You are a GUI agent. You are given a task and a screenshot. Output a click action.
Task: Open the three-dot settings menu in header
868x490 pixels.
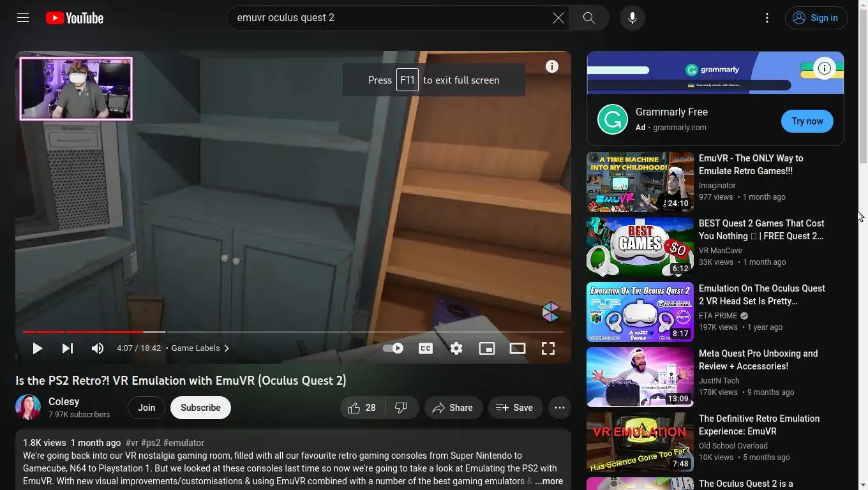click(767, 18)
